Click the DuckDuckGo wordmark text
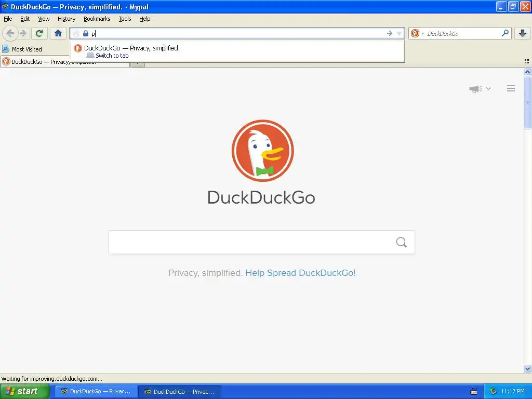This screenshot has width=532, height=399. click(x=261, y=197)
